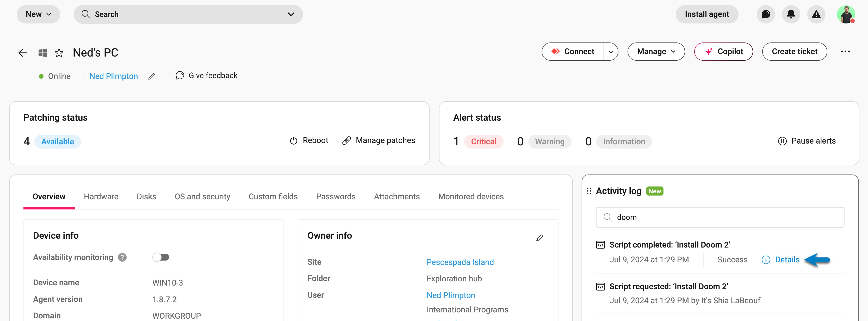The image size is (868, 321).
Task: Click the 'WIN10-3' device name value
Action: [168, 283]
